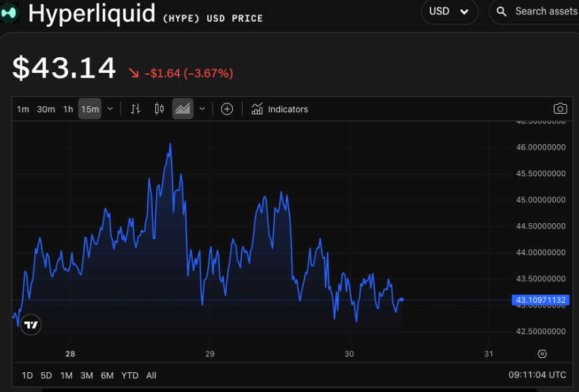Expand the chart style dropdown arrow

[202, 109]
